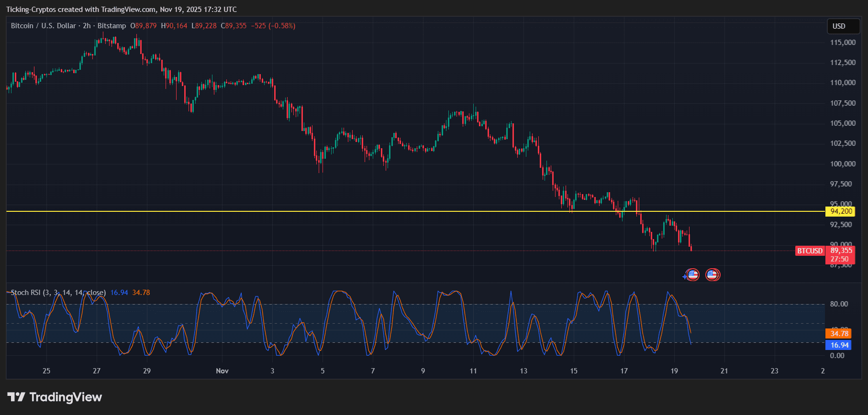This screenshot has height=415, width=868.
Task: Click the 19 date on the time axis
Action: (674, 371)
